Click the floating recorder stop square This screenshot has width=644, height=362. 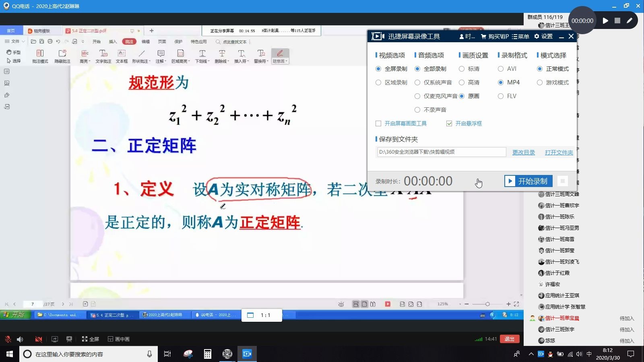[x=617, y=21]
